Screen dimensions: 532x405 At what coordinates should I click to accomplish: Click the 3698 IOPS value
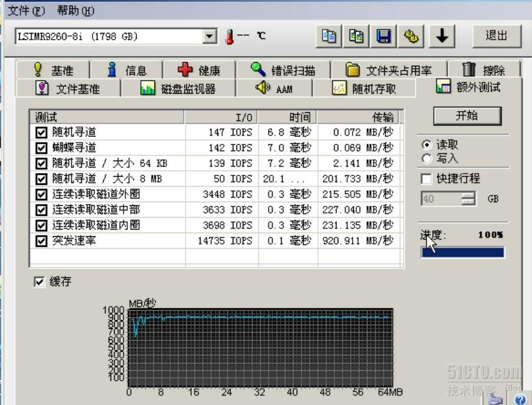(x=228, y=225)
